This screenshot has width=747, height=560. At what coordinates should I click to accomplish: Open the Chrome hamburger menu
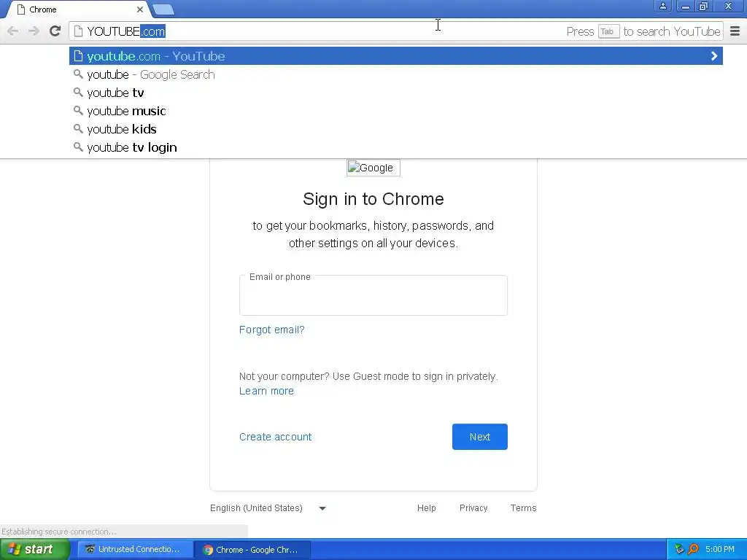tap(735, 31)
